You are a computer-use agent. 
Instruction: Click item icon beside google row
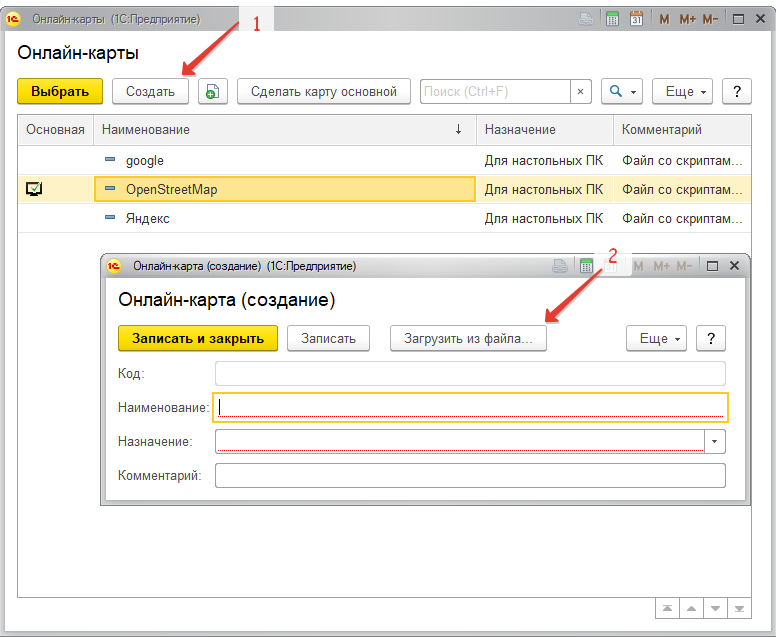point(110,159)
